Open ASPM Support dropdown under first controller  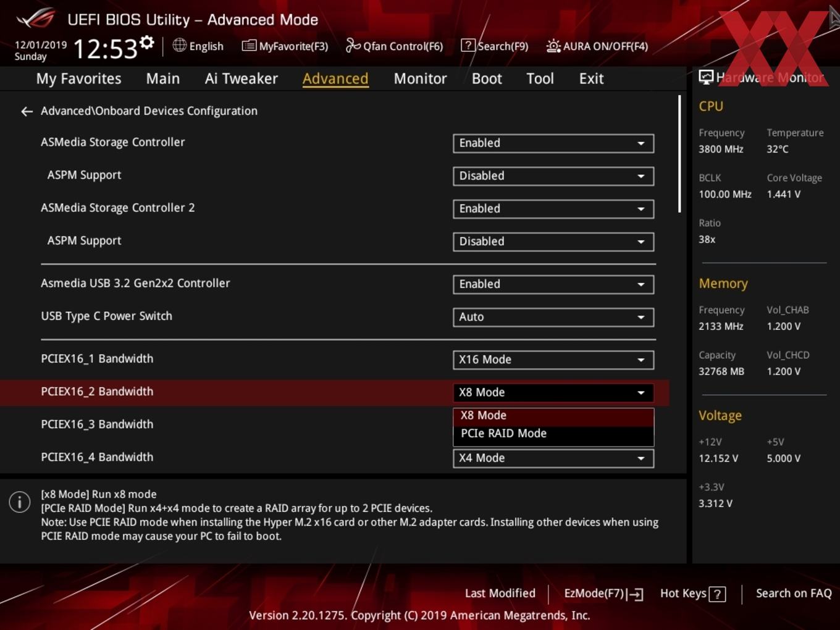coord(553,176)
